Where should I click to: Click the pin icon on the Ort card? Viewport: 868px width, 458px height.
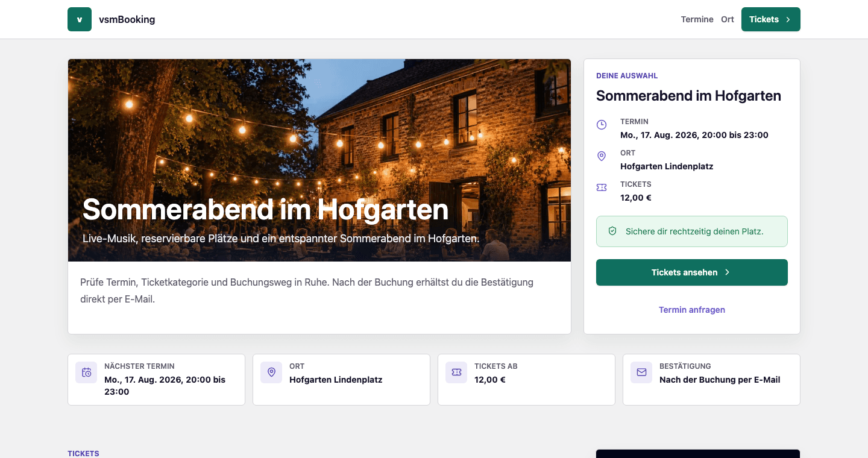(x=271, y=372)
